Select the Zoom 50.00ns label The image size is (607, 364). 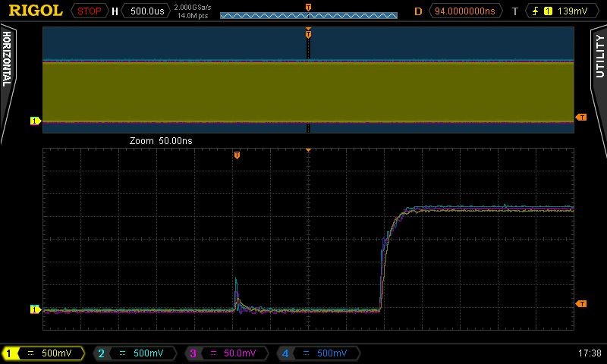point(161,141)
